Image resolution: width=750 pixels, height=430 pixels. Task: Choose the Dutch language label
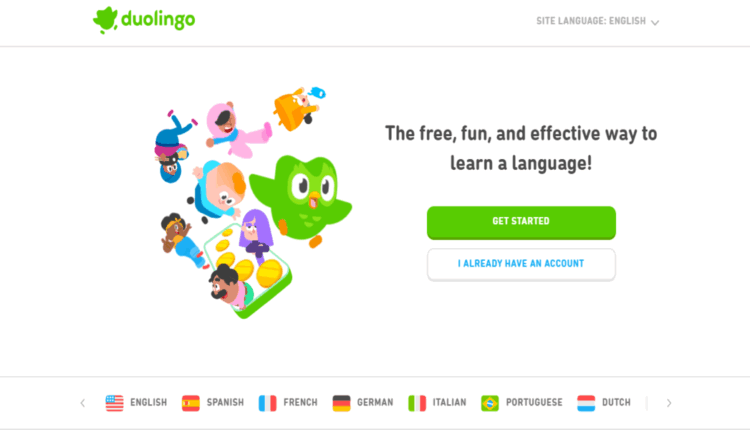(x=616, y=402)
